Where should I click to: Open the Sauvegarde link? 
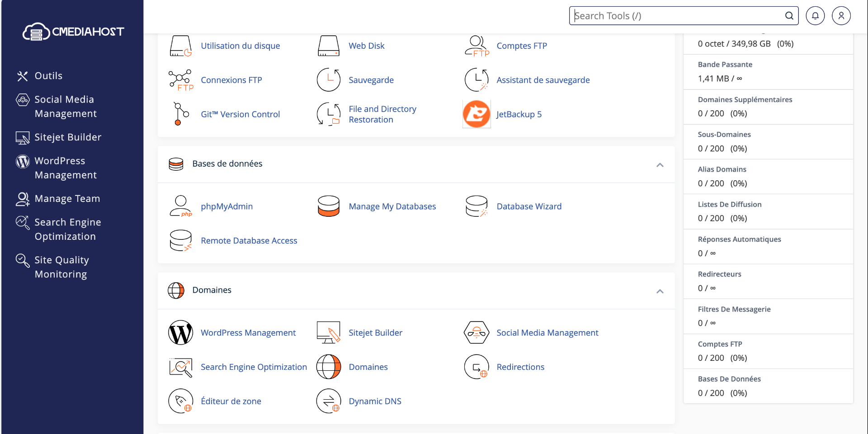coord(371,80)
